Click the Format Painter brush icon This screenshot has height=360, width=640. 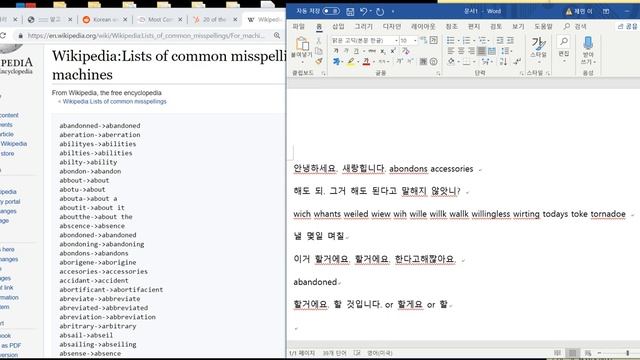(x=319, y=61)
